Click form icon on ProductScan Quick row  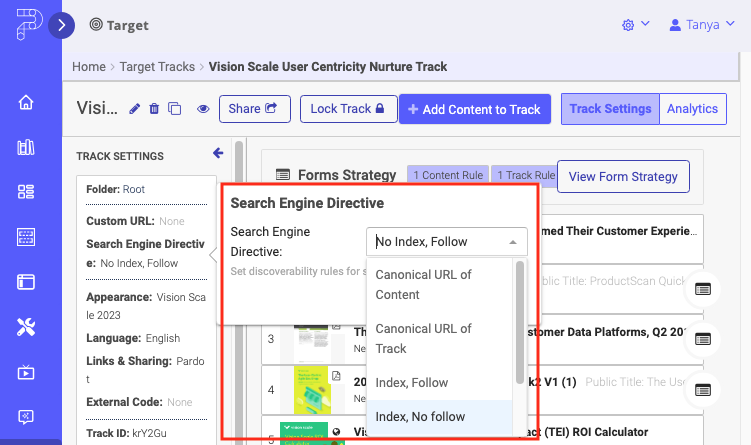703,289
